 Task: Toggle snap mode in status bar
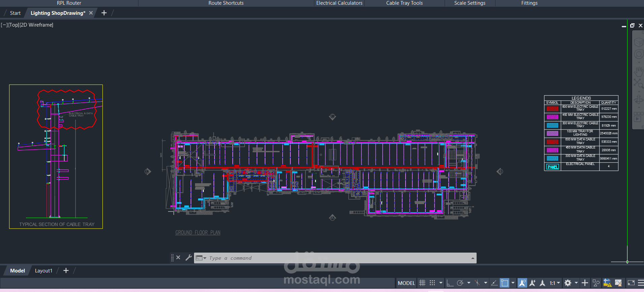[x=432, y=283]
